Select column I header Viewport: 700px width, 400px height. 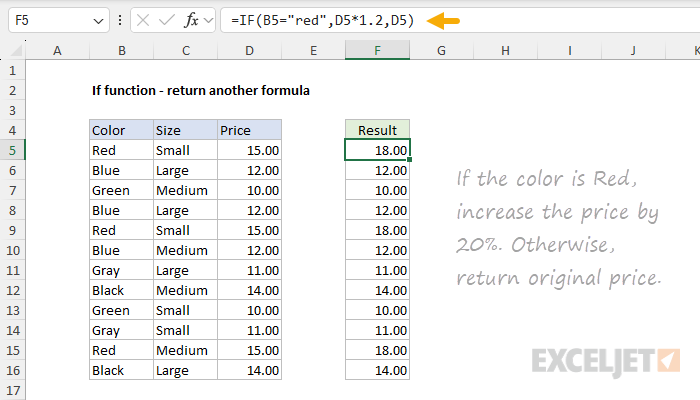pos(570,51)
